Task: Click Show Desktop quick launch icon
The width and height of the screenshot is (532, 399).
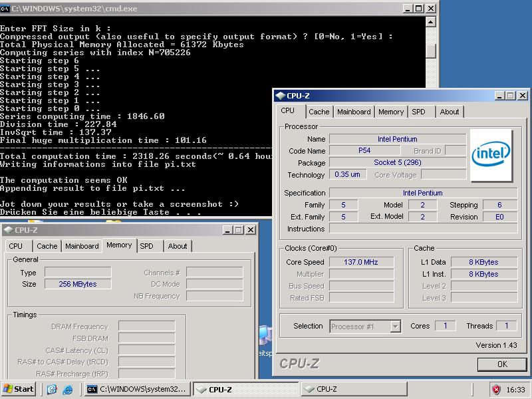Action: point(52,390)
